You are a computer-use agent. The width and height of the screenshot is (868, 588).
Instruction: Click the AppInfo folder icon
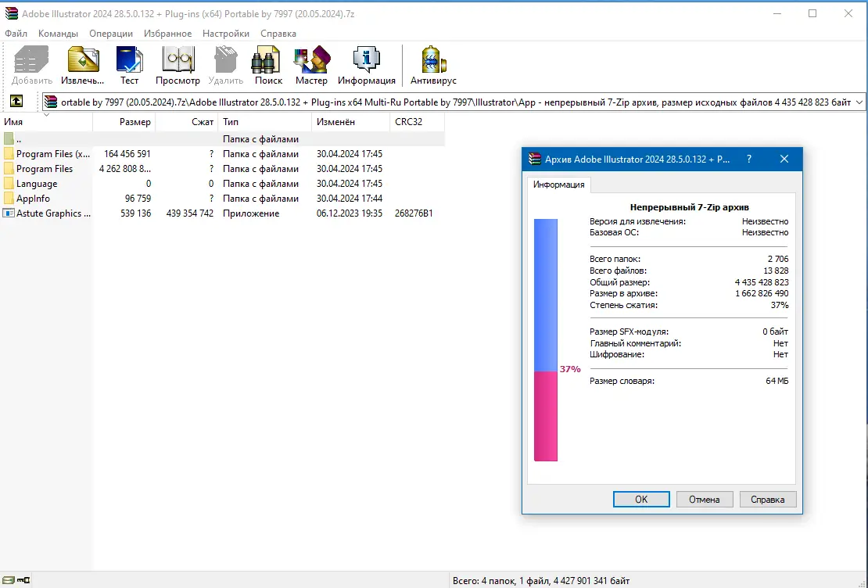pyautogui.click(x=9, y=198)
